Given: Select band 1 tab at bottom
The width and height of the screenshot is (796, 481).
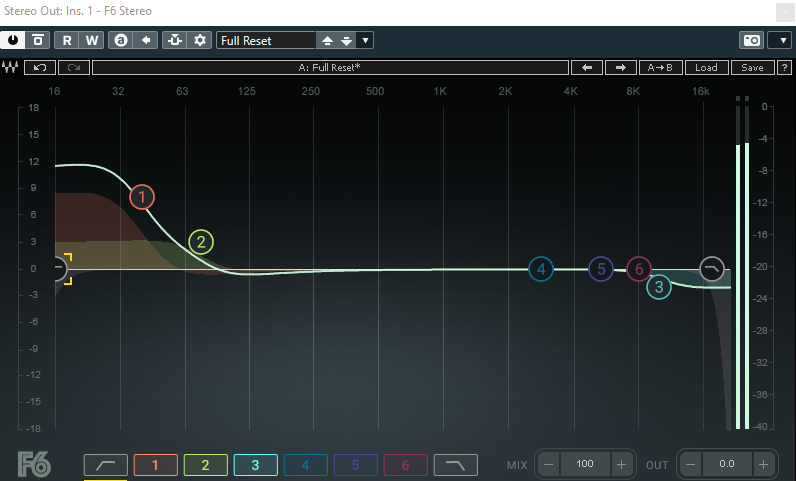Looking at the screenshot, I should [155, 464].
